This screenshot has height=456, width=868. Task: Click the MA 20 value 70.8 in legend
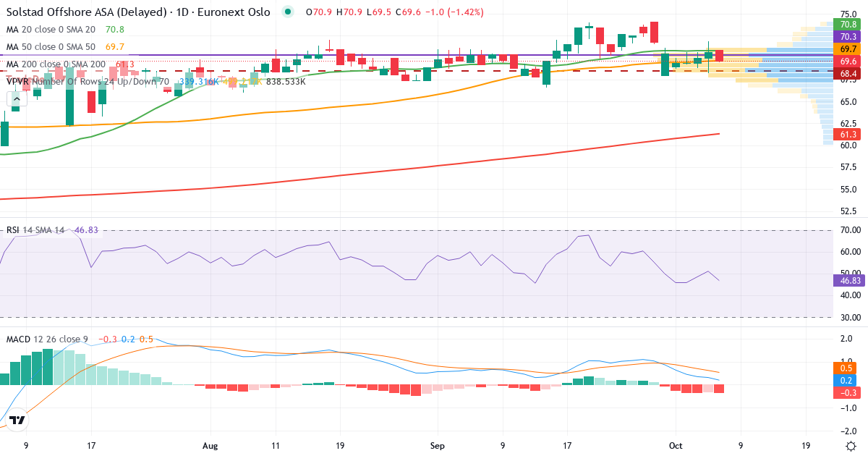[114, 30]
